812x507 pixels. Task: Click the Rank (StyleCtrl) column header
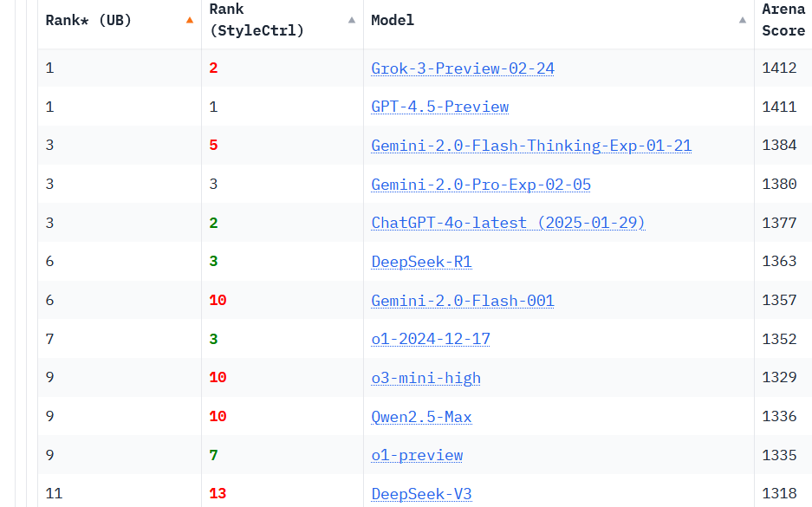(x=283, y=21)
